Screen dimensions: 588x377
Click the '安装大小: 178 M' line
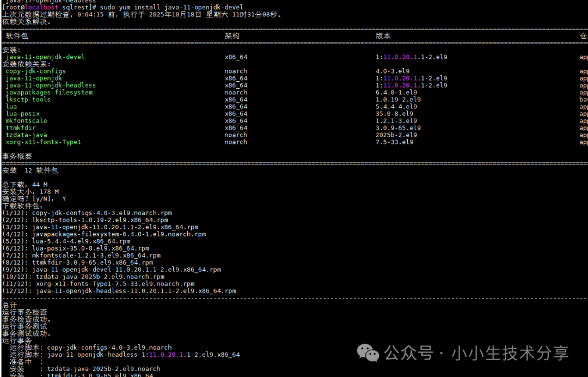tap(30, 192)
